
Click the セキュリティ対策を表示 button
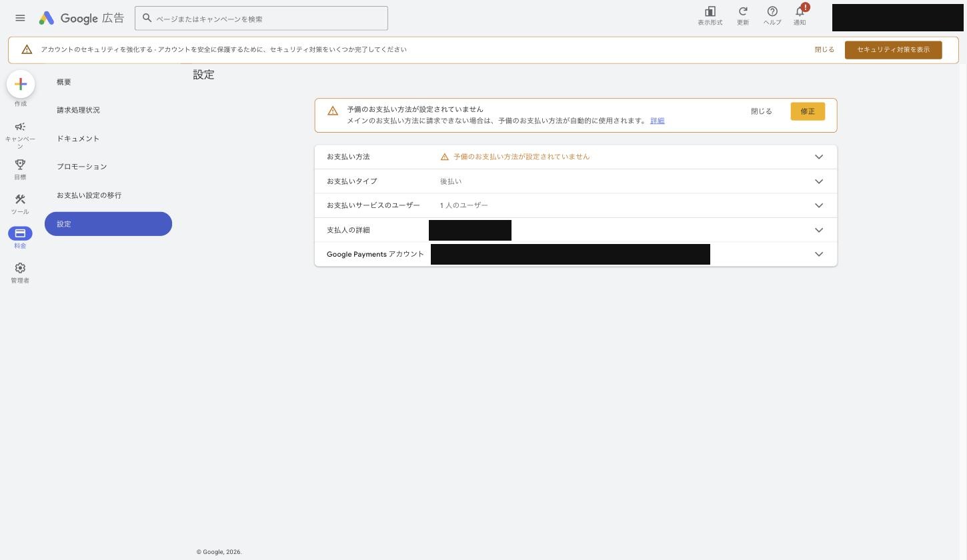(x=893, y=50)
